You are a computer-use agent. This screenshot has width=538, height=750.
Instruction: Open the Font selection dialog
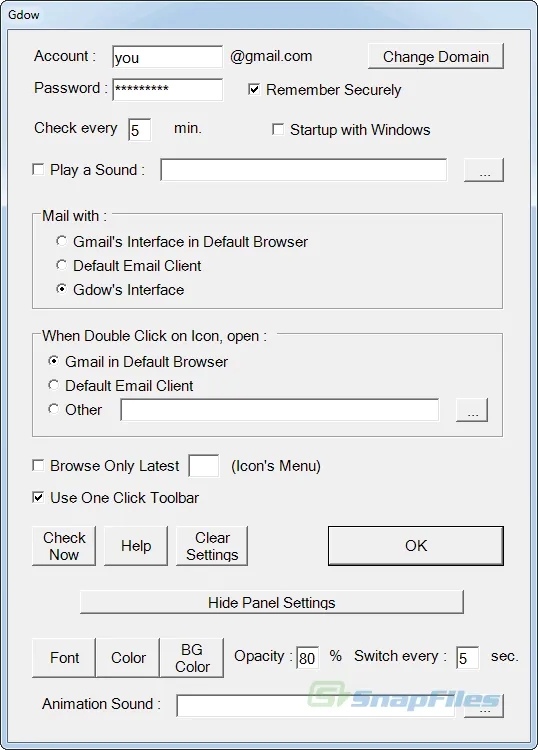(64, 658)
